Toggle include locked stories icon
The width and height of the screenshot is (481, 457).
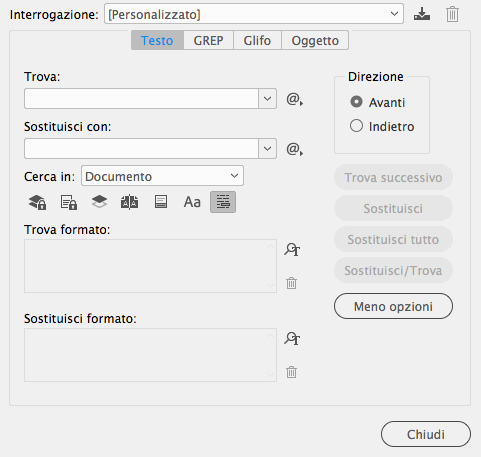(x=68, y=202)
